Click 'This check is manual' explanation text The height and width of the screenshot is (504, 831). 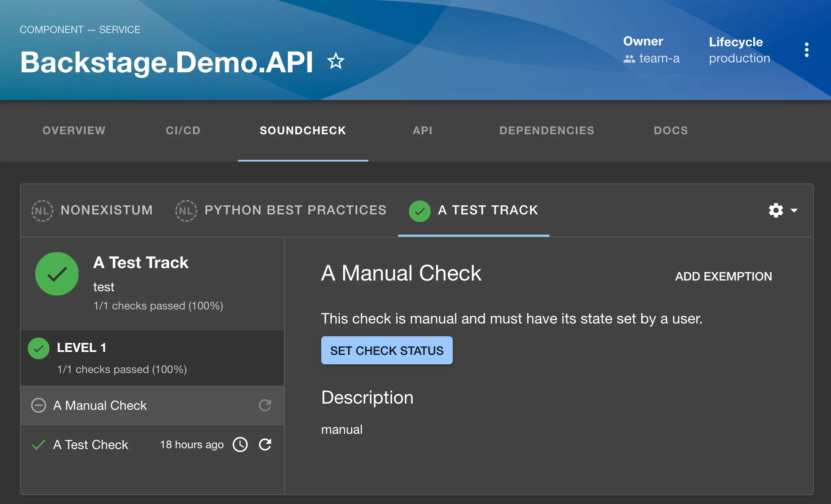point(512,319)
